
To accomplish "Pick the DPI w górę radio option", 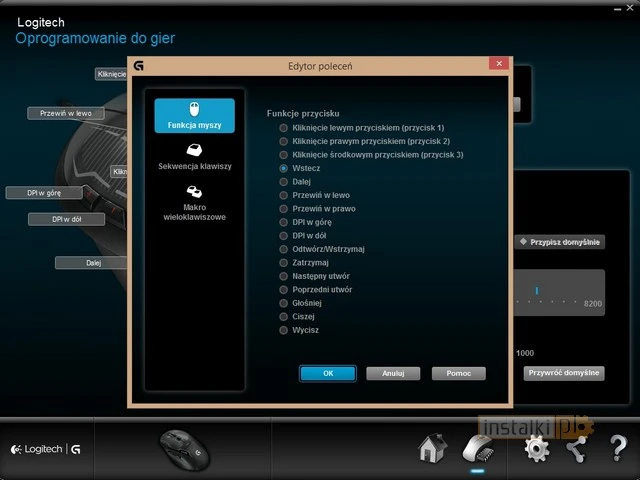I will [x=283, y=222].
